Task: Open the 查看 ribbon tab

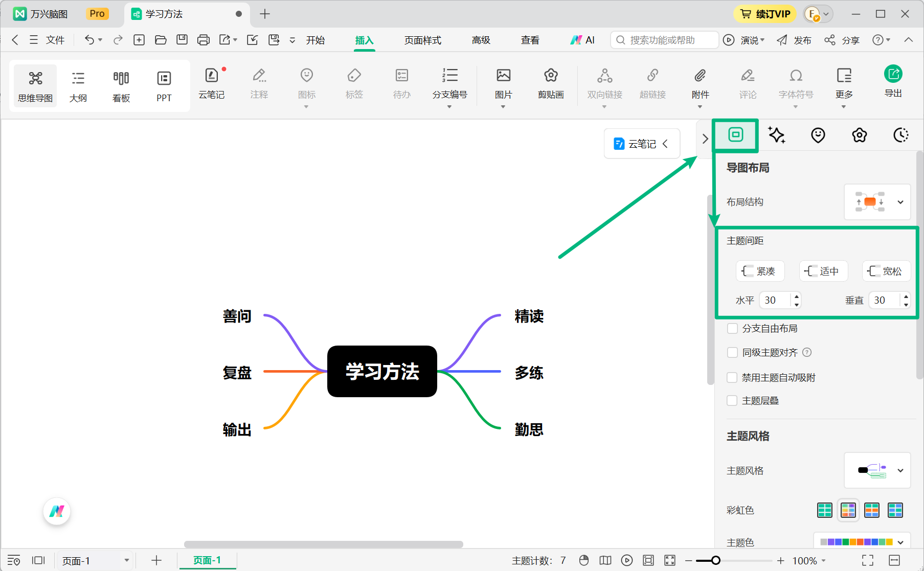Action: tap(530, 40)
